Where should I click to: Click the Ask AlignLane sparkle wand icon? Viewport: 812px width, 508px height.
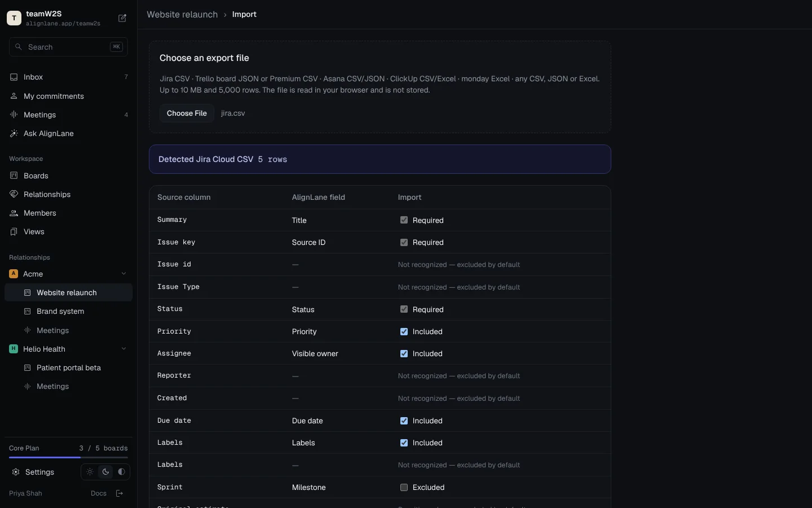coord(14,133)
